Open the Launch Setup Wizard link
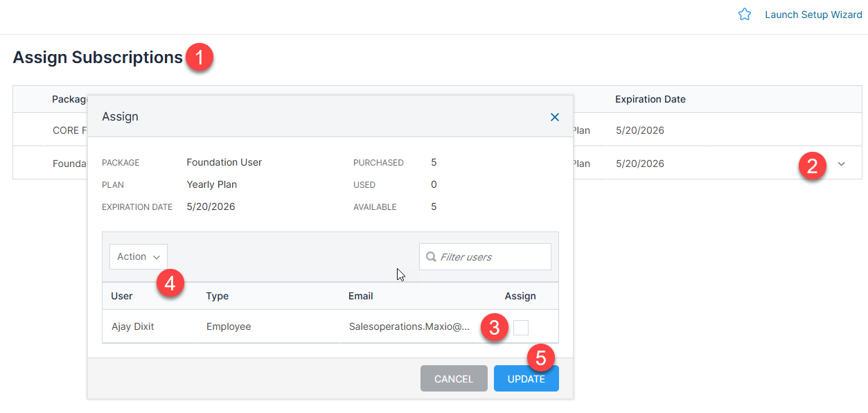868x413 pixels. point(813,14)
